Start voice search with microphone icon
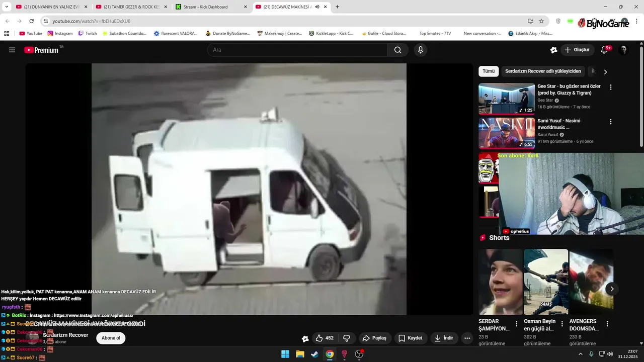This screenshot has height=362, width=644. point(421,50)
